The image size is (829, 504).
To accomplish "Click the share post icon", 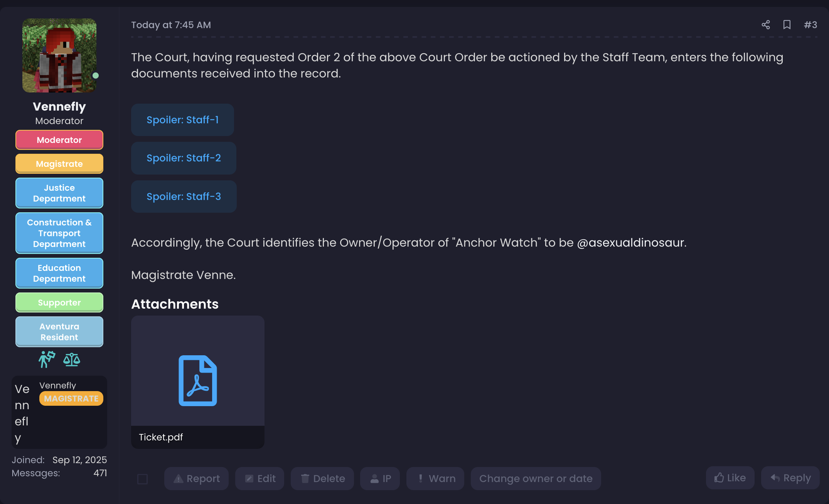I will pos(766,25).
